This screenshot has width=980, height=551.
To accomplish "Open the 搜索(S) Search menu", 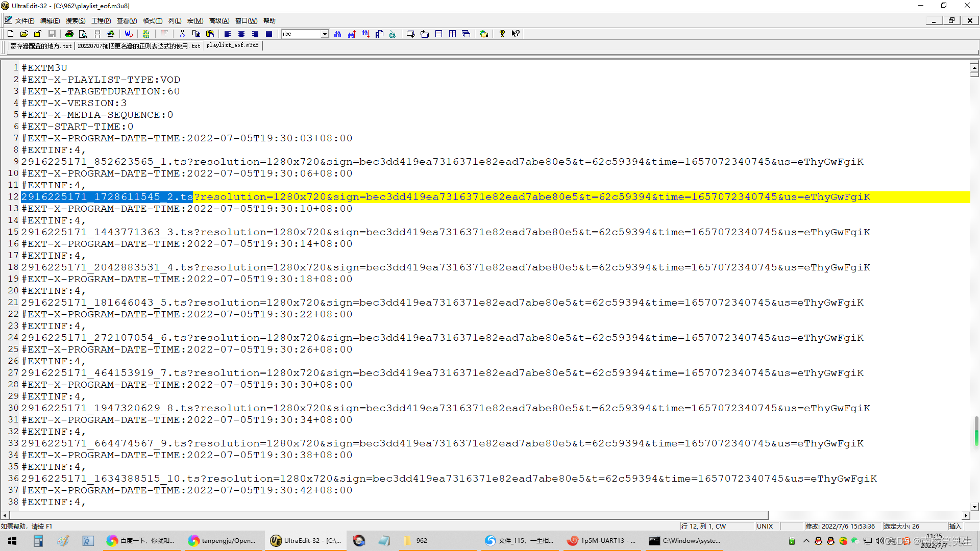I will click(75, 20).
